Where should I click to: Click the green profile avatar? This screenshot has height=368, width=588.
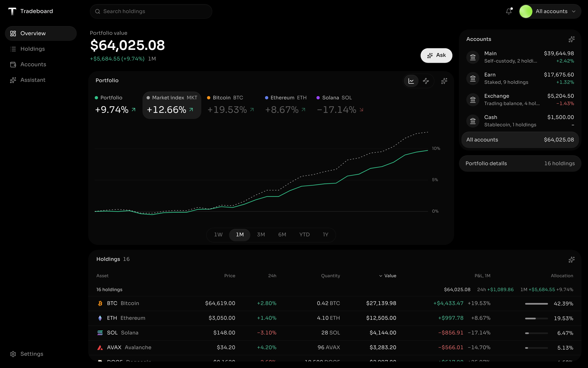(526, 11)
